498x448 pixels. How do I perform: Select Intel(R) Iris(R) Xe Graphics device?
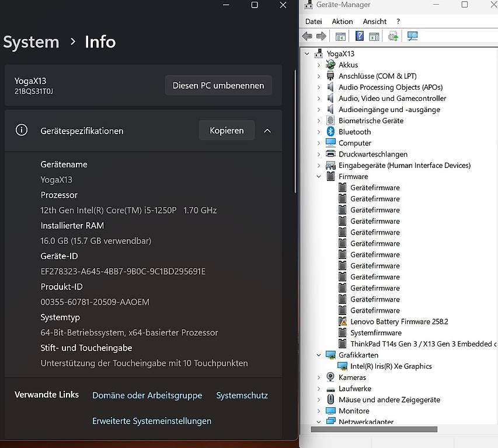(391, 366)
